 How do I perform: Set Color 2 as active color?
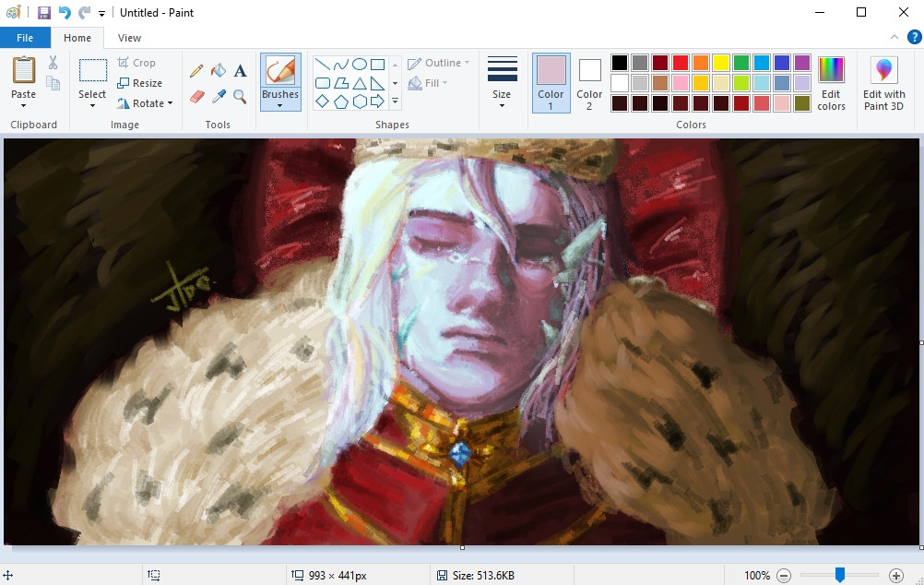[x=589, y=83]
